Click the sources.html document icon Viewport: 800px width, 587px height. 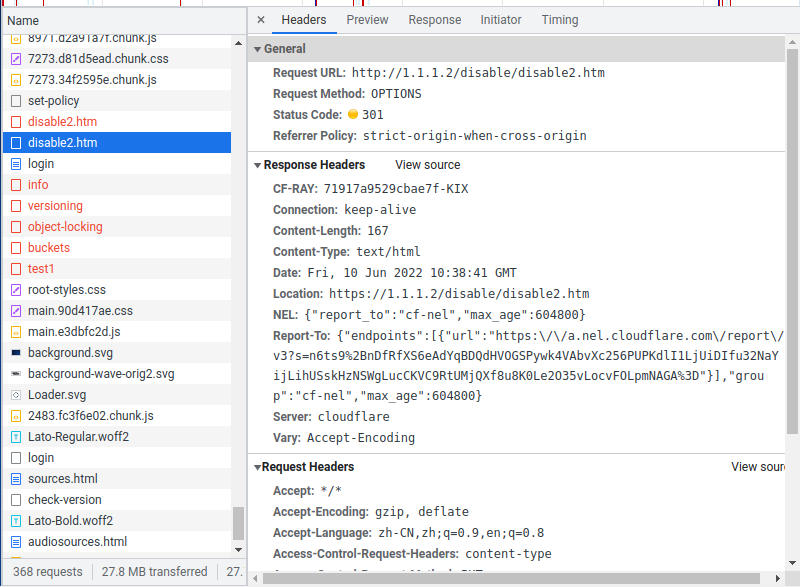[16, 479]
